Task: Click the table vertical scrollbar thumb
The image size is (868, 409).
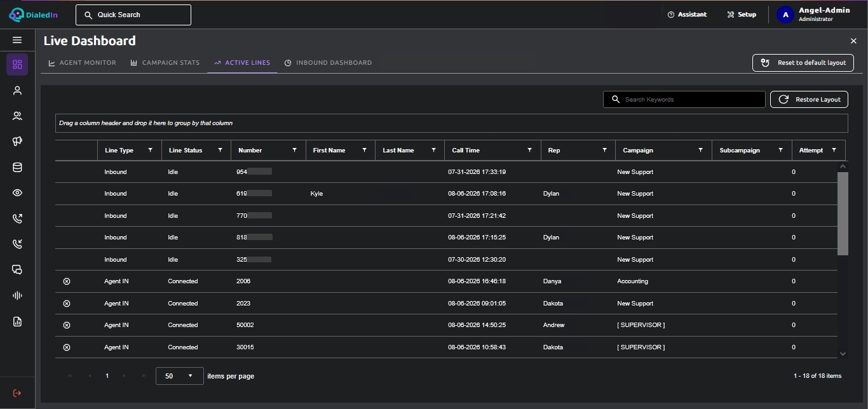Action: 843,213
